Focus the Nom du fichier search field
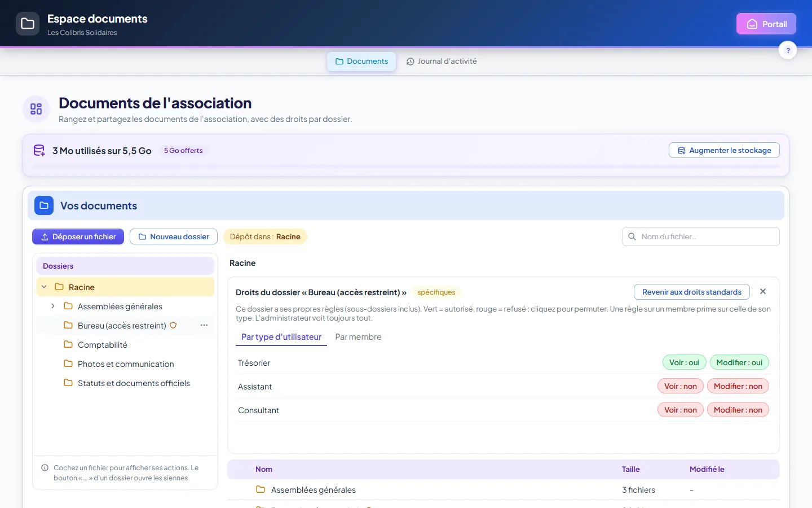This screenshot has width=812, height=508. tap(701, 237)
